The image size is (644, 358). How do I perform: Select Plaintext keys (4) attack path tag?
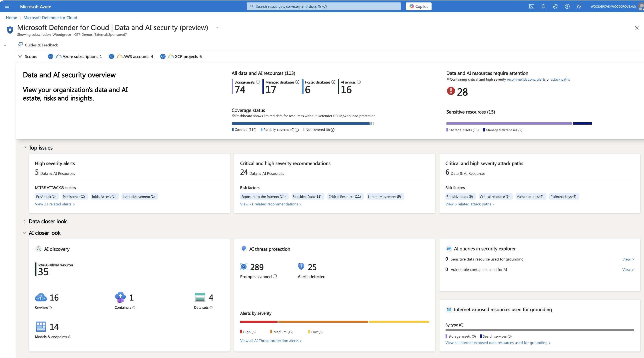click(564, 197)
